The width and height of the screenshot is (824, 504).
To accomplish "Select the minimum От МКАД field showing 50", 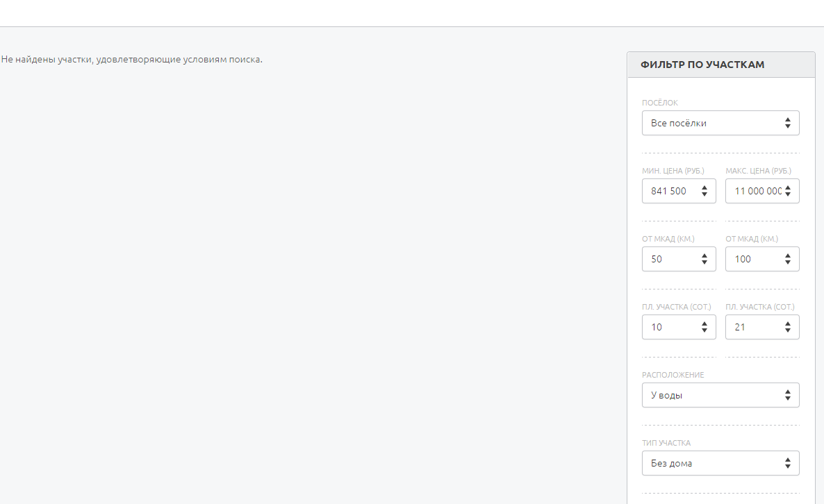I will (670, 259).
